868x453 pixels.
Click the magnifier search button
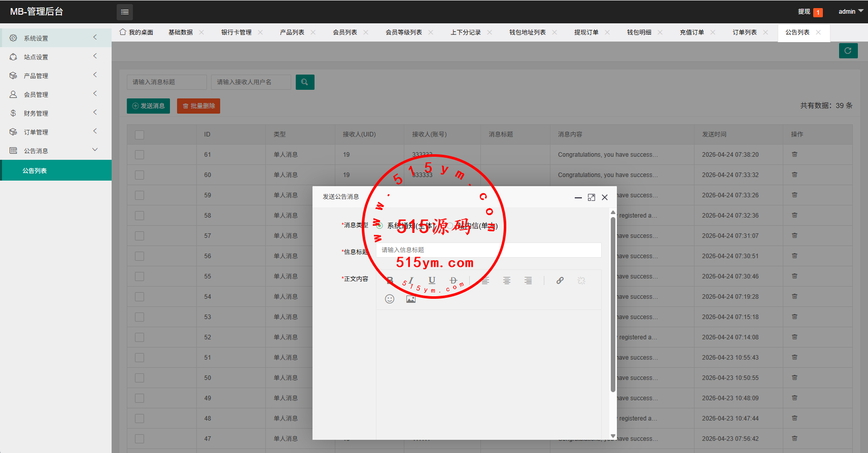pyautogui.click(x=305, y=82)
